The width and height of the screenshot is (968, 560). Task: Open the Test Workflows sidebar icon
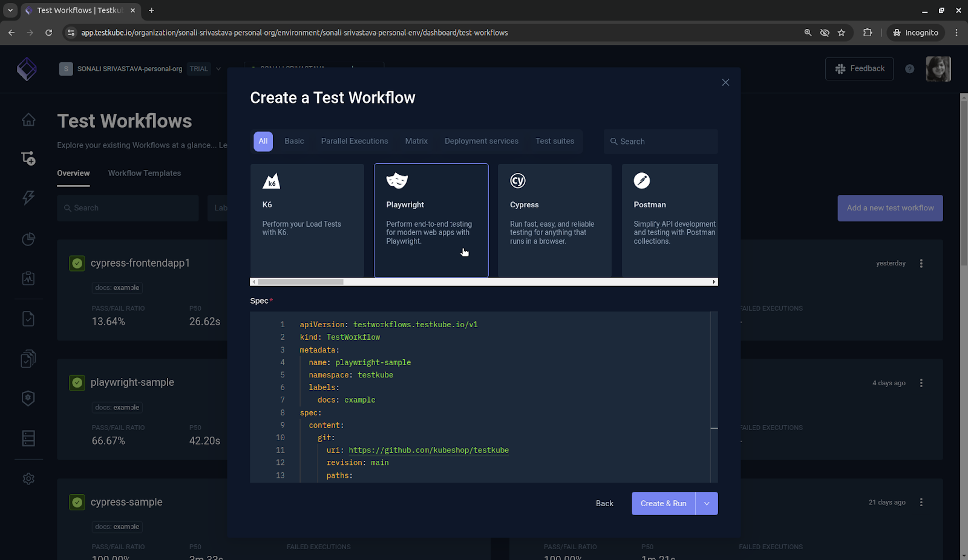(x=28, y=158)
